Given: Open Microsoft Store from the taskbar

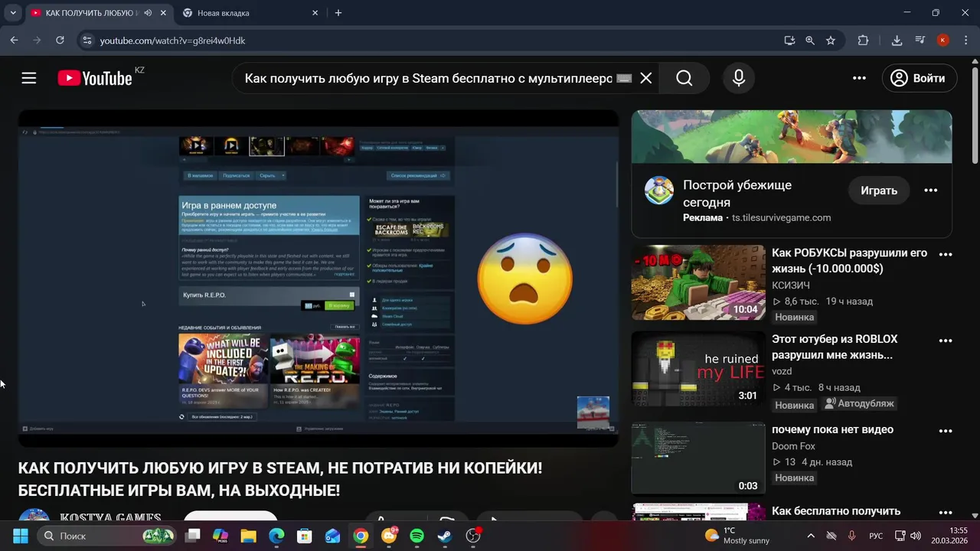Looking at the screenshot, I should click(305, 536).
